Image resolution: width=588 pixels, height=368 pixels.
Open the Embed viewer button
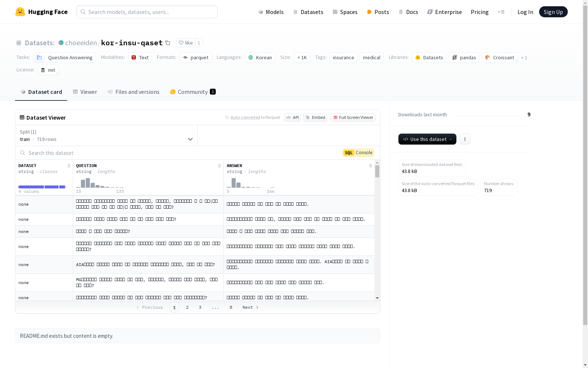click(315, 117)
